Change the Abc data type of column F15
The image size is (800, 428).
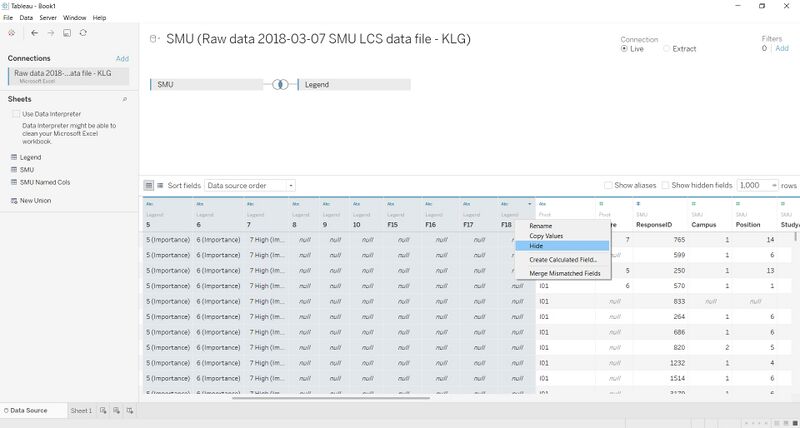[390, 204]
